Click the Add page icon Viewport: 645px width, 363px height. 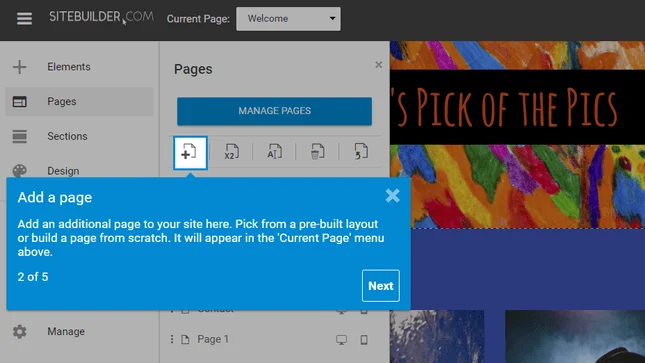pos(190,152)
